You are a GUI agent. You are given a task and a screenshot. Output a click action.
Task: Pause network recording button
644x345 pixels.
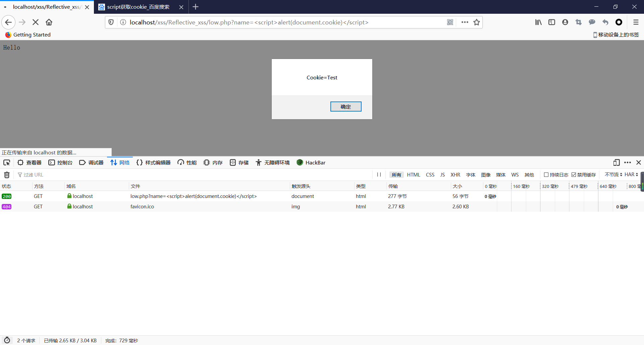379,175
